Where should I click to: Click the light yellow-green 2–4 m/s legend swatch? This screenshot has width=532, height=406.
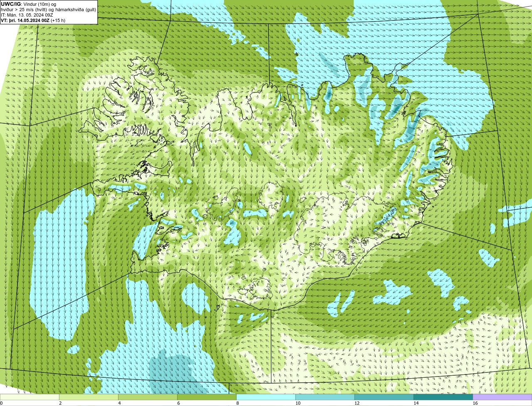pyautogui.click(x=89, y=397)
